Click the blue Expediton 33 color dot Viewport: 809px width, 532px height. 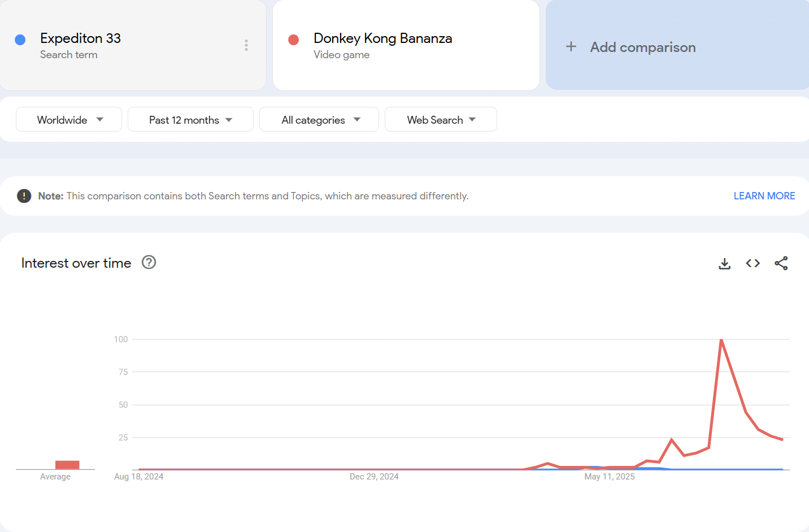20,40
